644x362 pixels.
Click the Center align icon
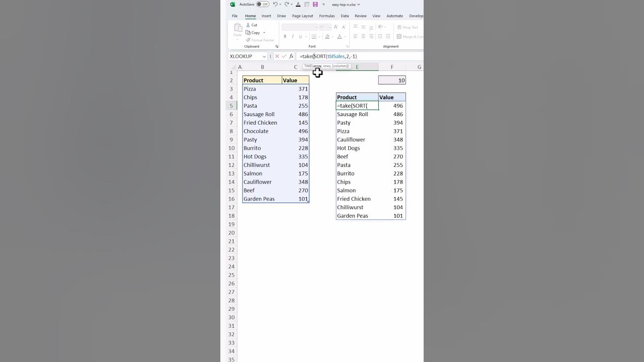[x=363, y=37]
